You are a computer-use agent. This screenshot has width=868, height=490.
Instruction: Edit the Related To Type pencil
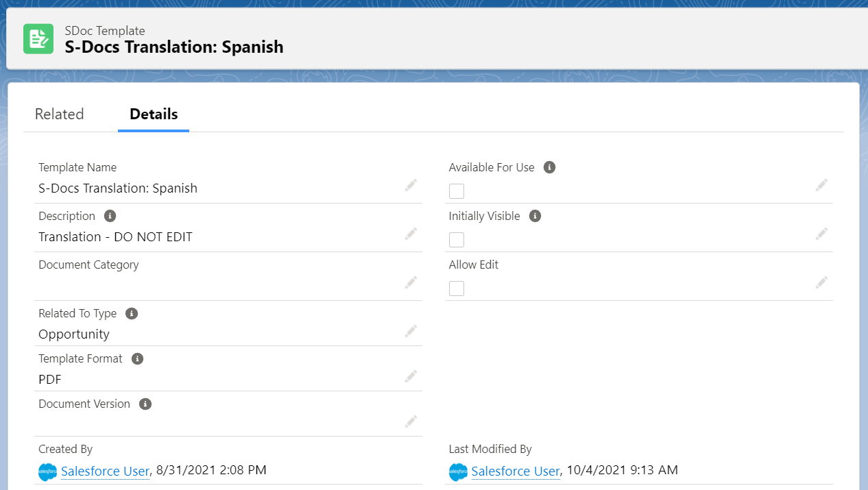[x=411, y=331]
